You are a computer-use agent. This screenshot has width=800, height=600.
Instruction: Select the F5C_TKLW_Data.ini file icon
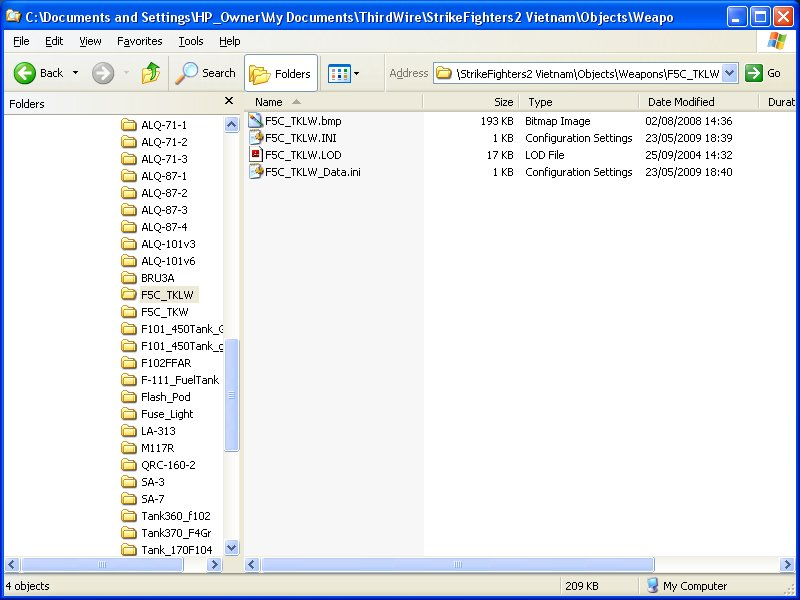tap(256, 172)
